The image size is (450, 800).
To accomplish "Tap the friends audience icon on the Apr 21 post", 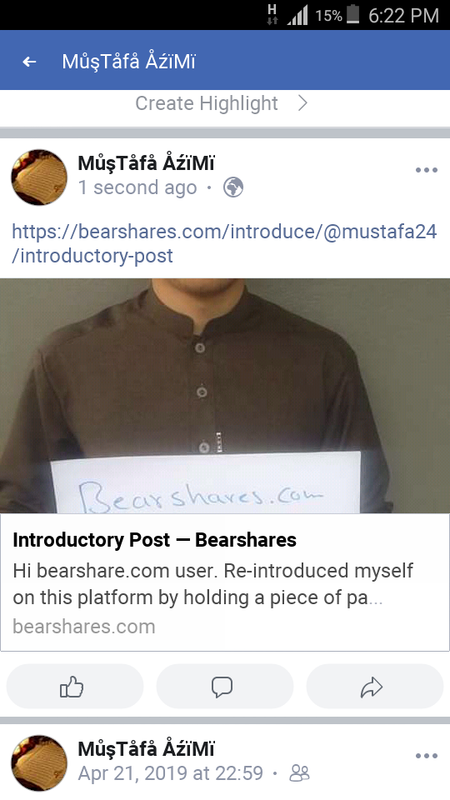I will click(x=299, y=773).
